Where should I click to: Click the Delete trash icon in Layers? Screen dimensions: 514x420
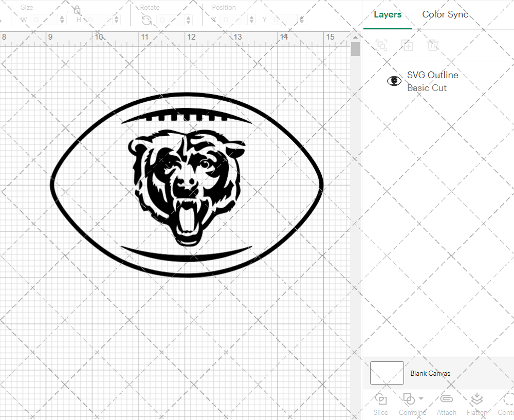click(433, 45)
